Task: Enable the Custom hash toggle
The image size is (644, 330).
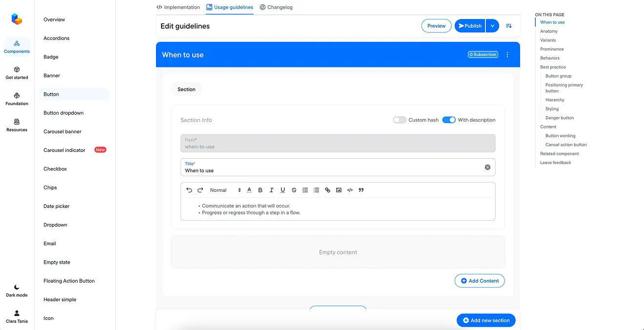Action: [400, 120]
